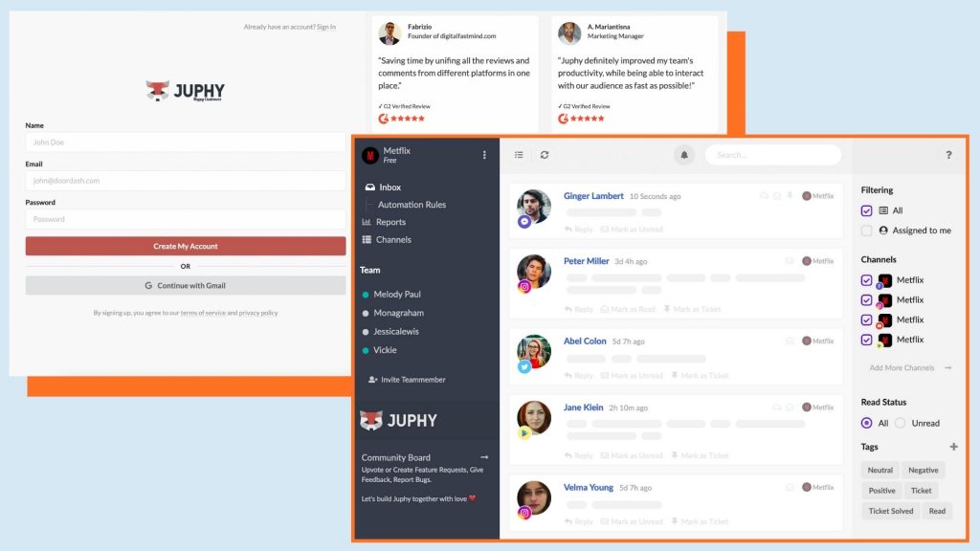Check the Assigned to me checkbox
This screenshot has height=551, width=980.
[x=866, y=231]
